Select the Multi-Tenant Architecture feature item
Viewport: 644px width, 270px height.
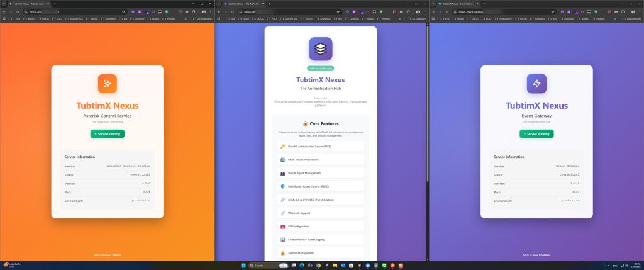click(x=321, y=160)
